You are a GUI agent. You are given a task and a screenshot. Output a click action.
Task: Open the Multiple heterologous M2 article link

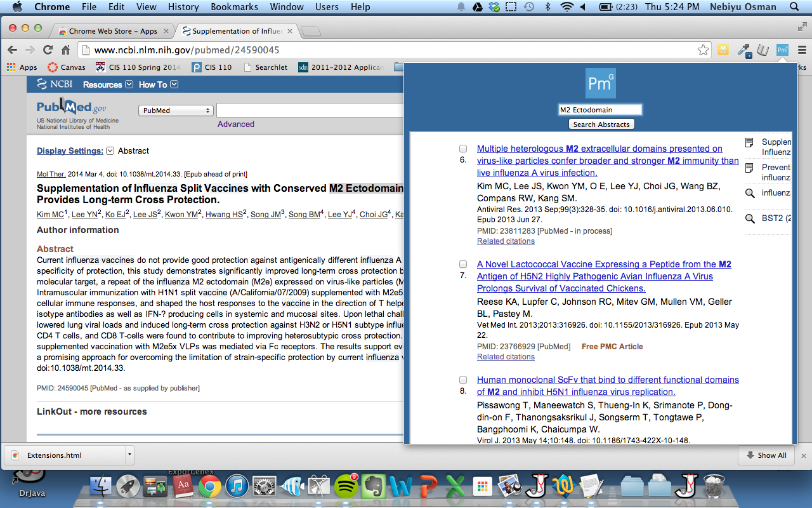[608, 161]
